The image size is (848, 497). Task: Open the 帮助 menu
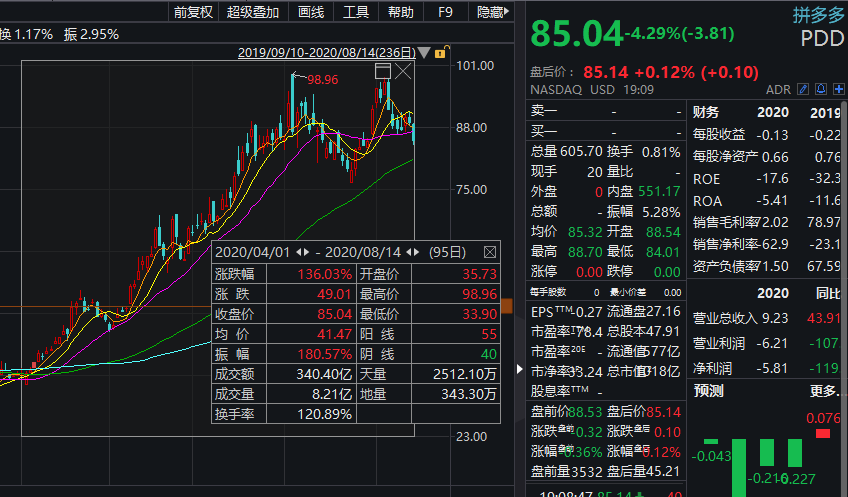(x=401, y=12)
